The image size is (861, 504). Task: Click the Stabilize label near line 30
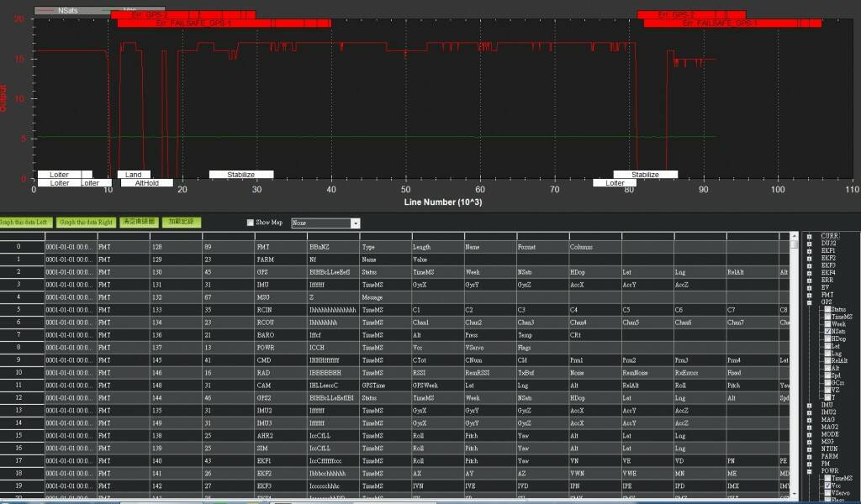[x=241, y=175]
